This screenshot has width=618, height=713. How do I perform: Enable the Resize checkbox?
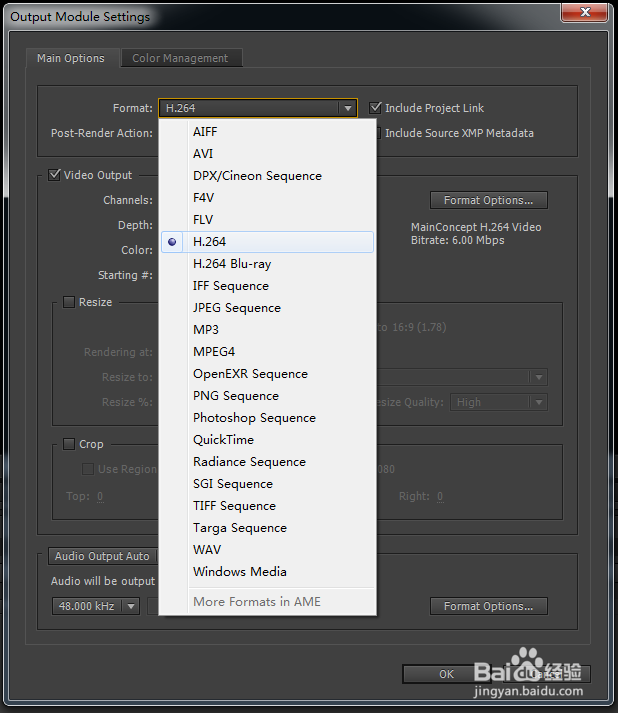69,302
